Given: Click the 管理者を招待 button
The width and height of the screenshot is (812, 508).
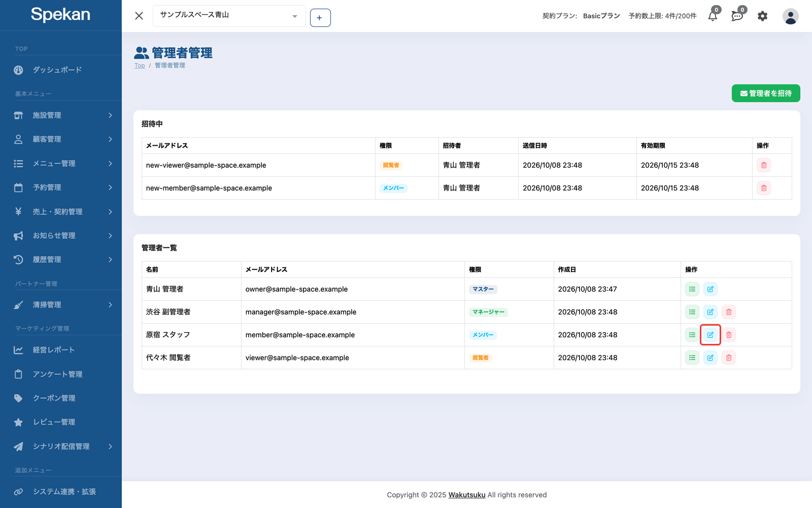Looking at the screenshot, I should [x=766, y=93].
